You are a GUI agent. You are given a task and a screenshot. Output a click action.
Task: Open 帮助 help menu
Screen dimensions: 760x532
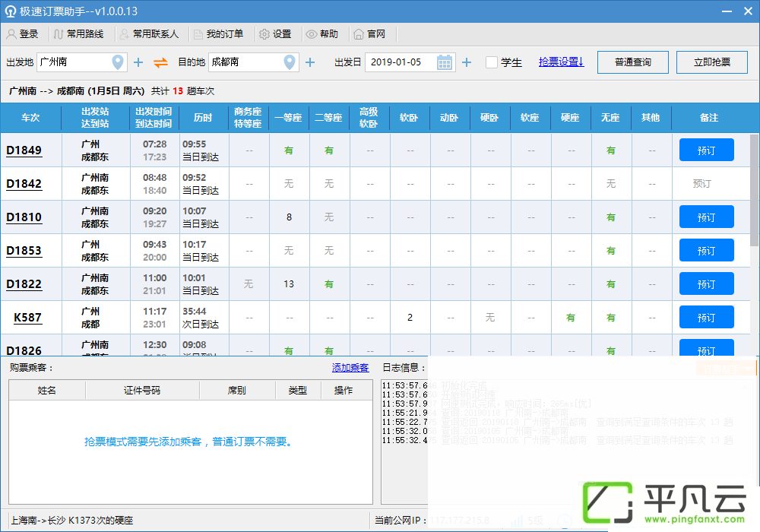coord(322,34)
